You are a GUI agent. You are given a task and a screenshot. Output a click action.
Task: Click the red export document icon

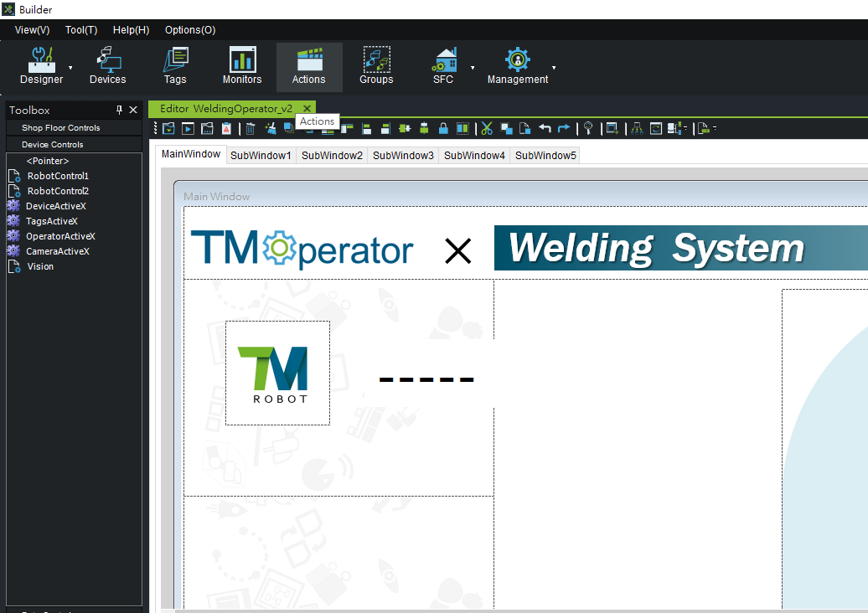click(x=226, y=128)
